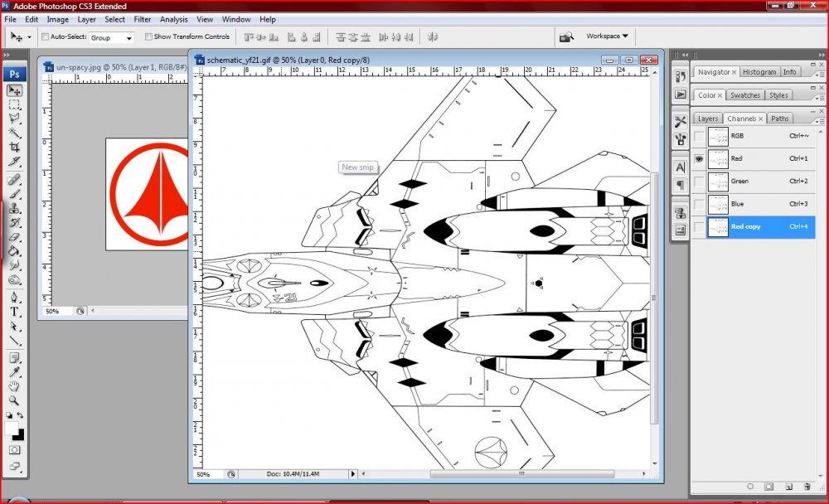The image size is (829, 504).
Task: Show the Blue channel
Action: click(699, 204)
